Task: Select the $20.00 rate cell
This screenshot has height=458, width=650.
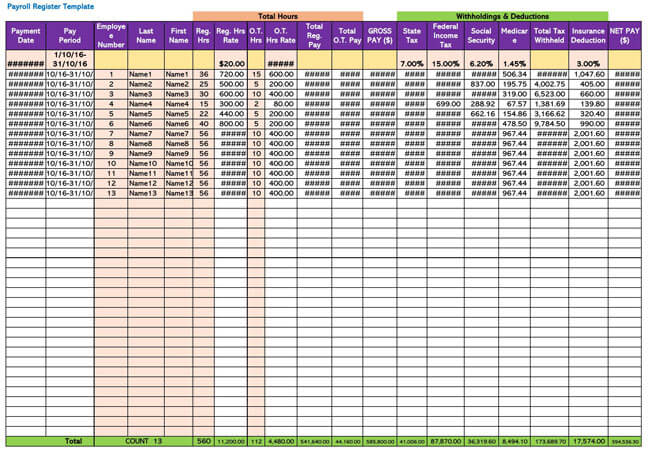Action: [232, 64]
